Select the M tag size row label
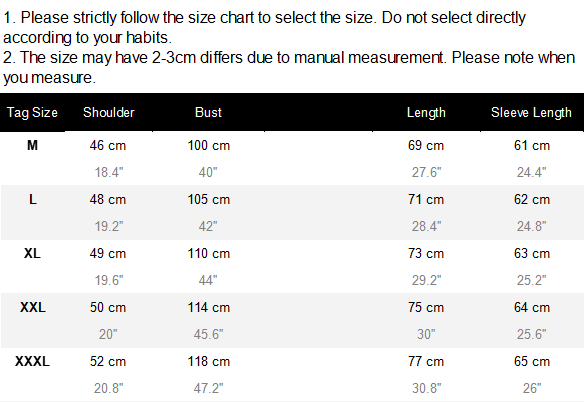Image resolution: width=584 pixels, height=403 pixels. coord(32,145)
